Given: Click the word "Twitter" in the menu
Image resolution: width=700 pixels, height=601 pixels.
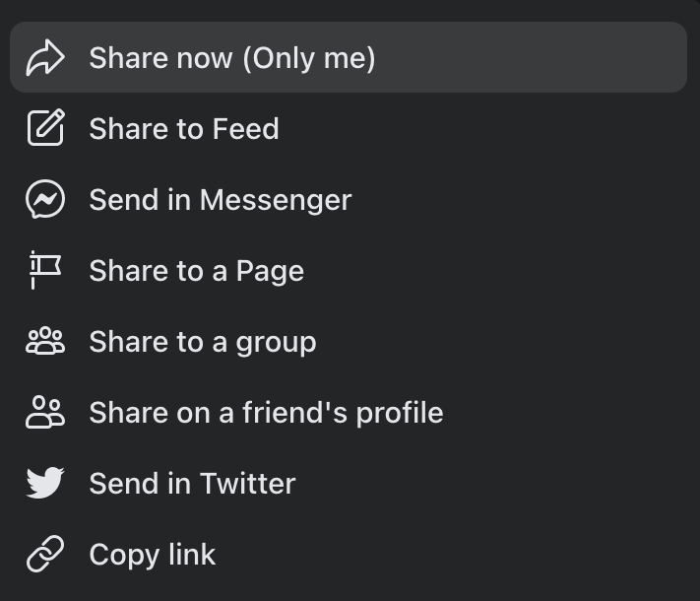Looking at the screenshot, I should point(247,484).
